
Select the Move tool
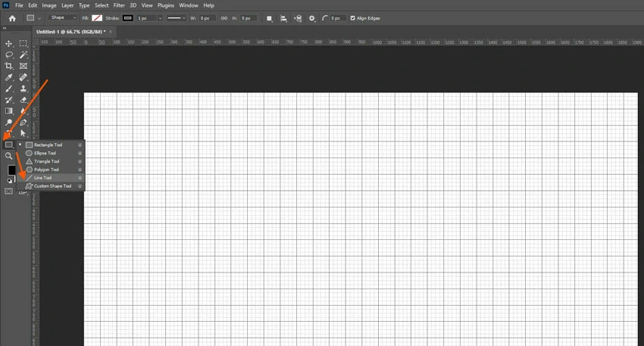point(9,44)
